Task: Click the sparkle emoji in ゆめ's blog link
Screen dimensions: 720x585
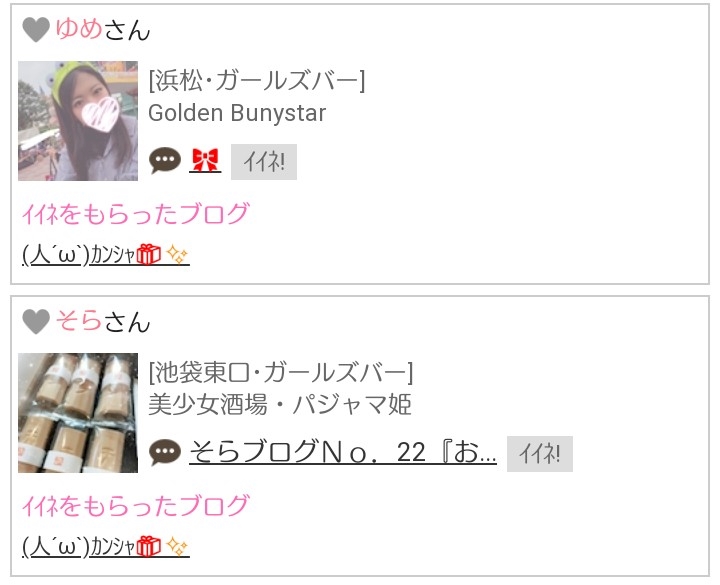Action: 177,254
